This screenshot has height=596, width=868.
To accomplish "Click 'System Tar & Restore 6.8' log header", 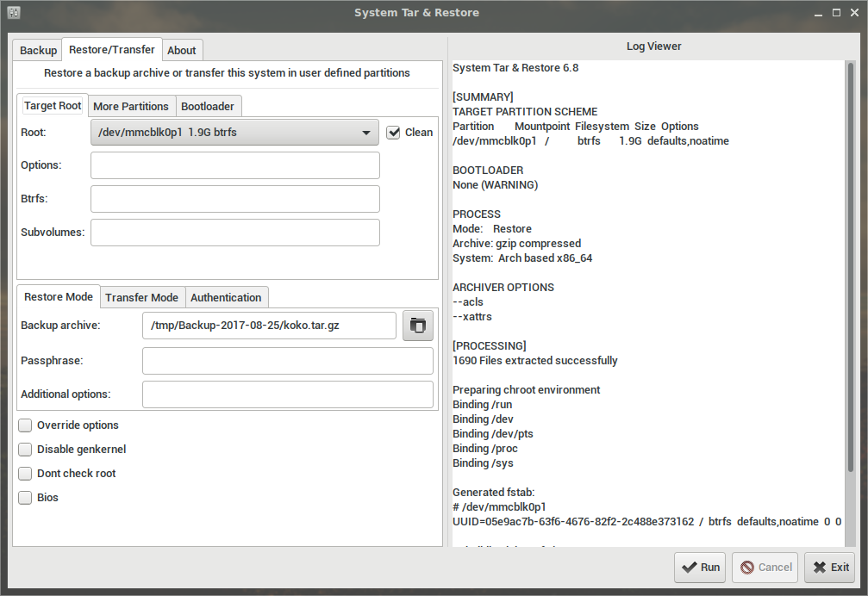I will (515, 68).
